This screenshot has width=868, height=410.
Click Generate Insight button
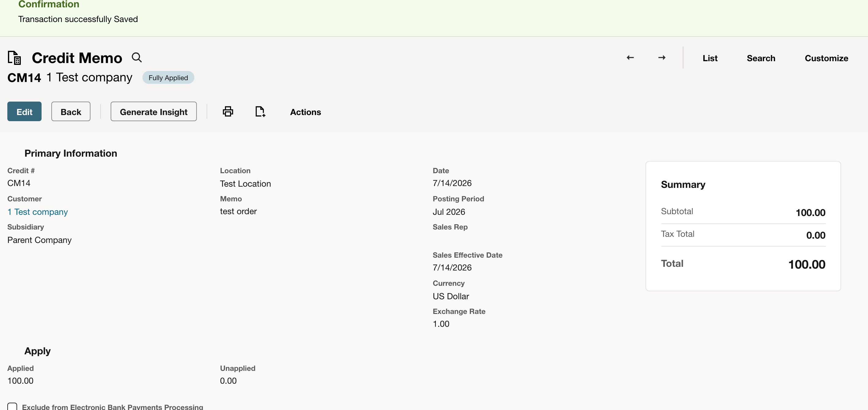pos(154,111)
